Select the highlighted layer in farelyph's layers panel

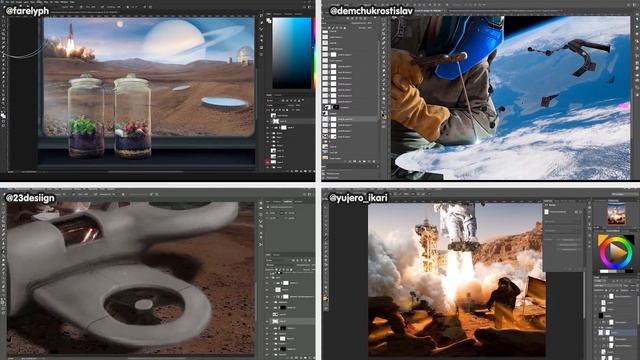[x=290, y=121]
